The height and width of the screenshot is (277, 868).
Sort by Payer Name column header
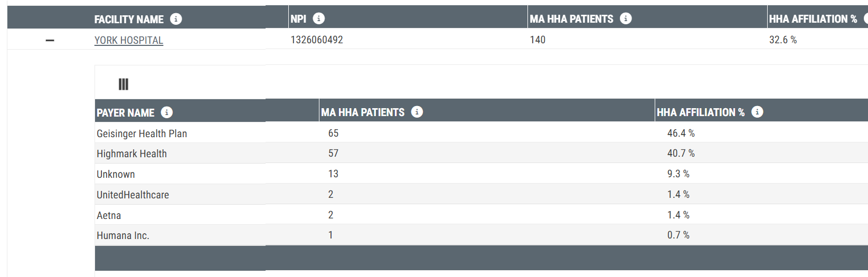point(126,113)
